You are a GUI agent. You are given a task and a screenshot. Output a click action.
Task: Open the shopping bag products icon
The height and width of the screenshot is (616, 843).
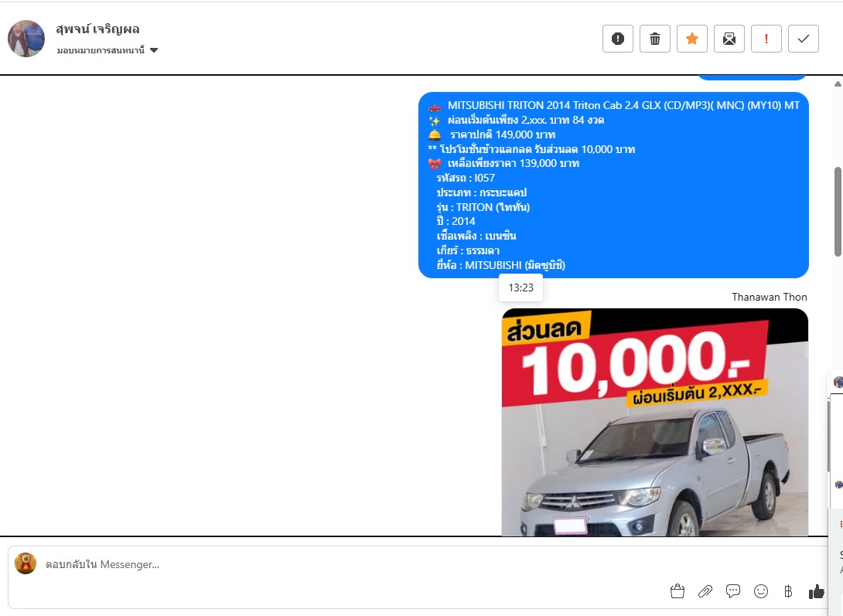pos(677,591)
